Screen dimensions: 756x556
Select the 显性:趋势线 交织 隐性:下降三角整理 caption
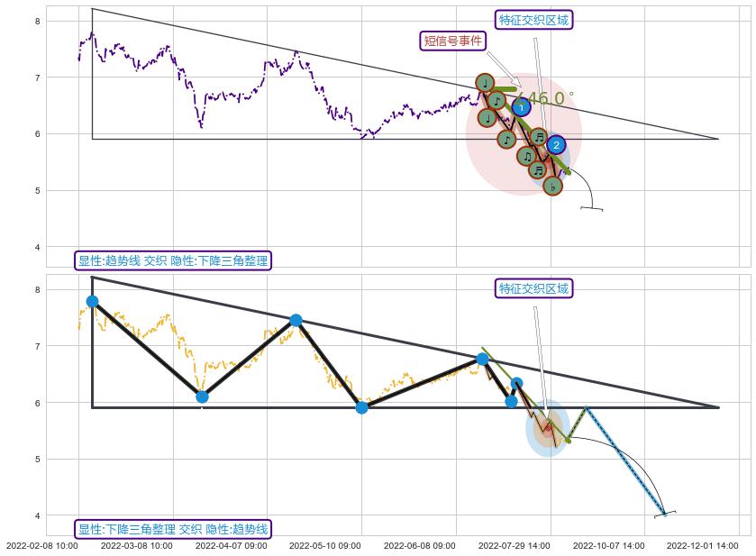coord(173,260)
